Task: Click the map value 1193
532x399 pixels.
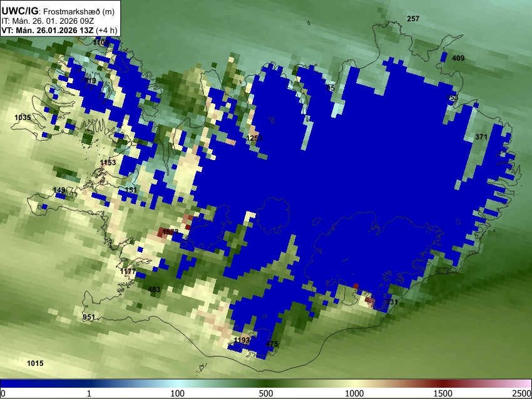Action: 242,340
